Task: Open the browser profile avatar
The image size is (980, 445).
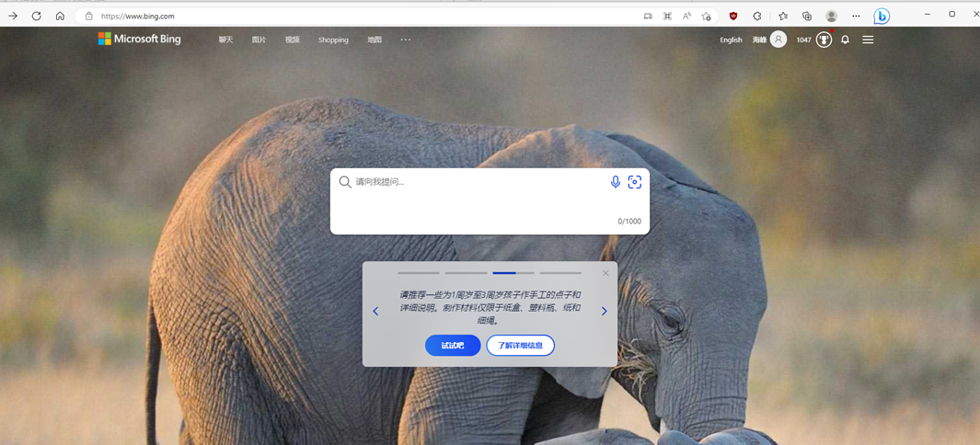Action: tap(831, 17)
